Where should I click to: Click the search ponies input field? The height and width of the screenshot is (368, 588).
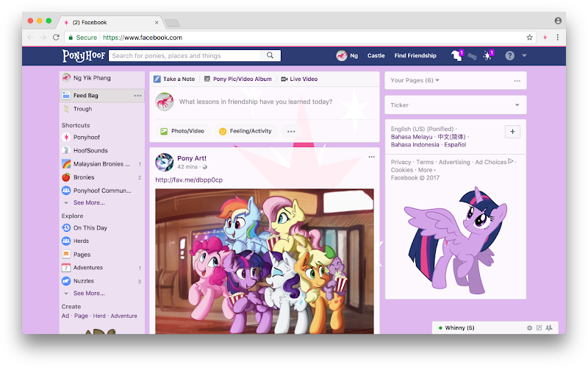[186, 56]
